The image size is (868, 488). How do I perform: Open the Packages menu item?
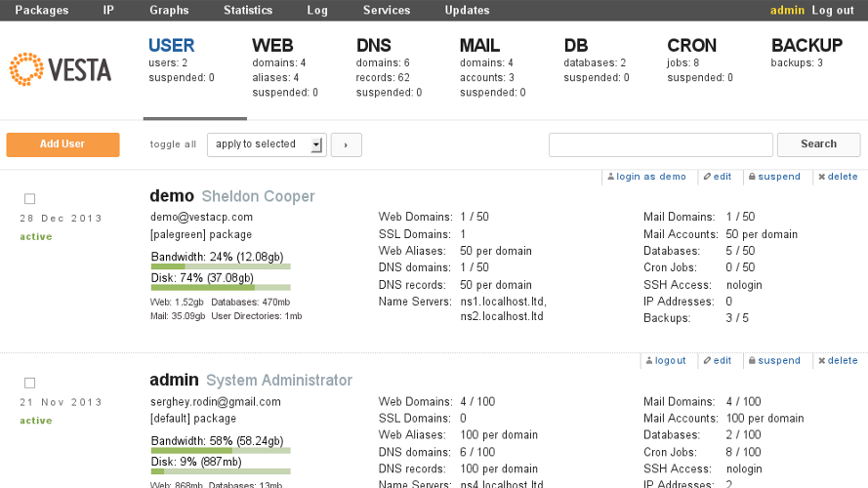tap(42, 11)
